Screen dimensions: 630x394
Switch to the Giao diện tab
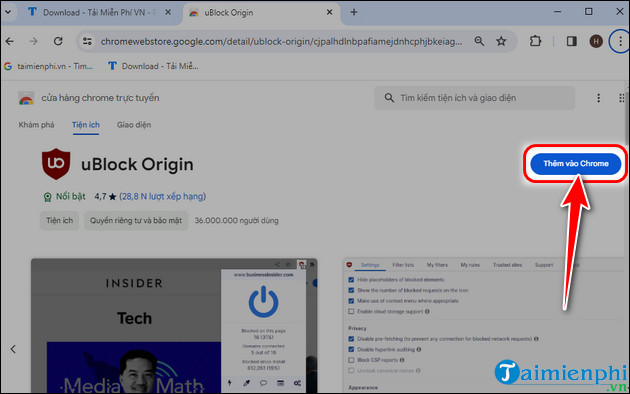point(134,125)
